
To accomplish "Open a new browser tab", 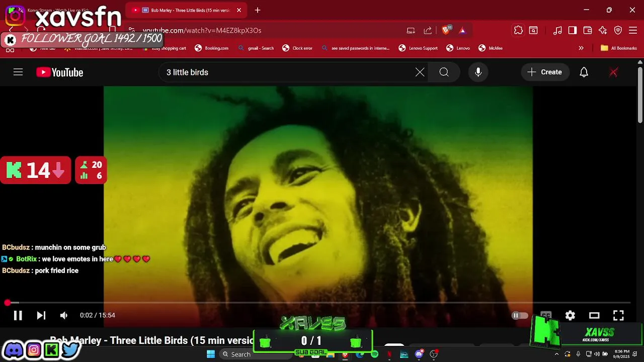I will pyautogui.click(x=258, y=10).
